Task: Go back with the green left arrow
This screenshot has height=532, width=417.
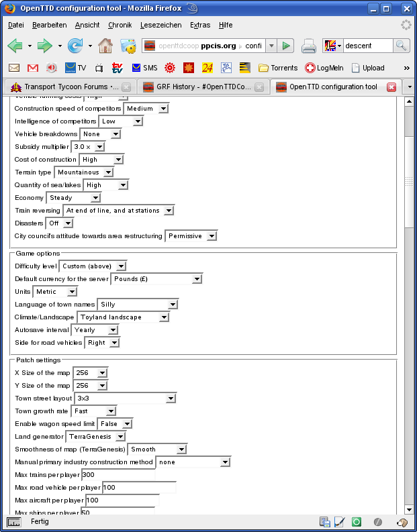Action: pyautogui.click(x=15, y=46)
